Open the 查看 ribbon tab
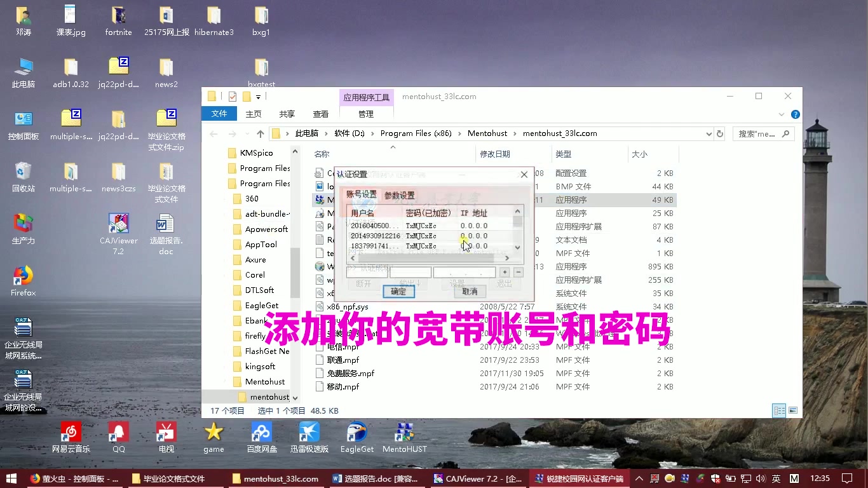Image resolution: width=868 pixels, height=488 pixels. tap(321, 114)
